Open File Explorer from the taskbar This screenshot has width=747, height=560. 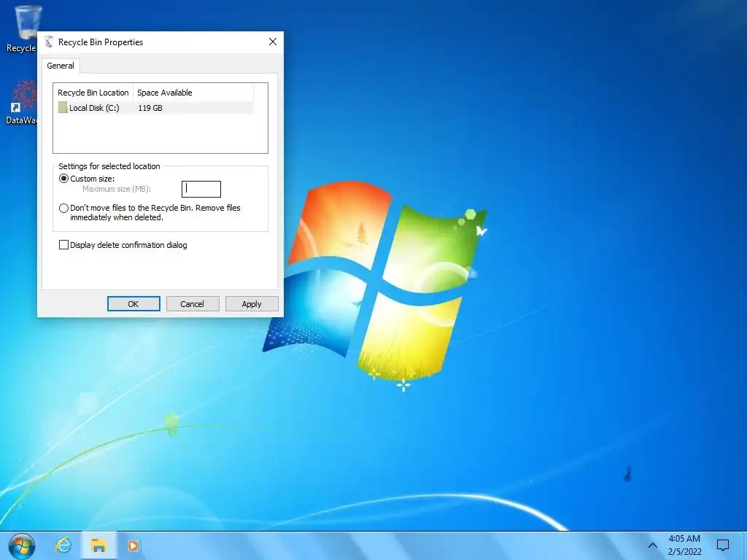point(98,545)
